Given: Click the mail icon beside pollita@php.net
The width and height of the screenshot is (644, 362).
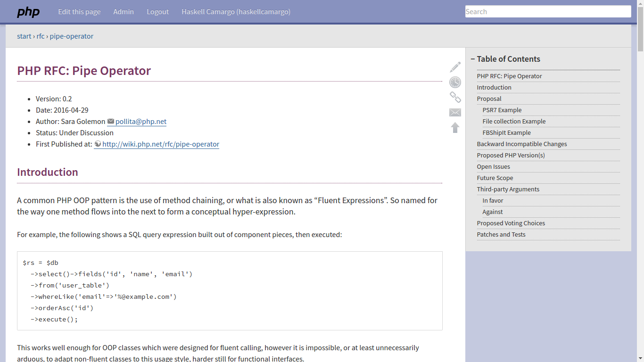Looking at the screenshot, I should click(111, 122).
